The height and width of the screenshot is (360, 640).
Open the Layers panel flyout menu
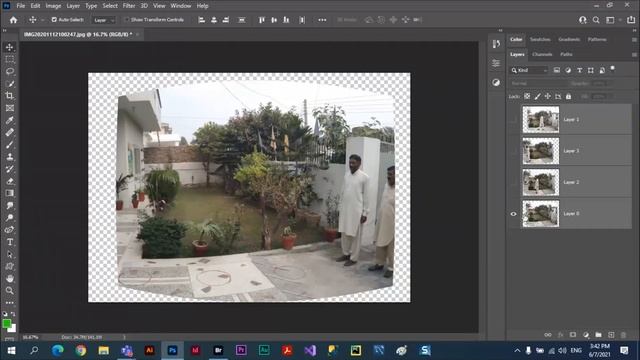pos(634,54)
